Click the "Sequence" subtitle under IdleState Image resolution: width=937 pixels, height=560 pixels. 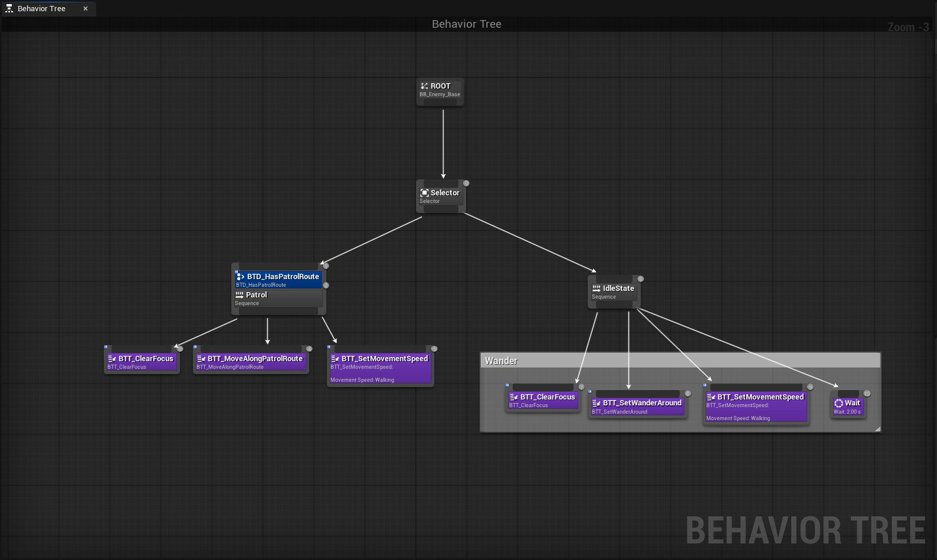click(604, 297)
